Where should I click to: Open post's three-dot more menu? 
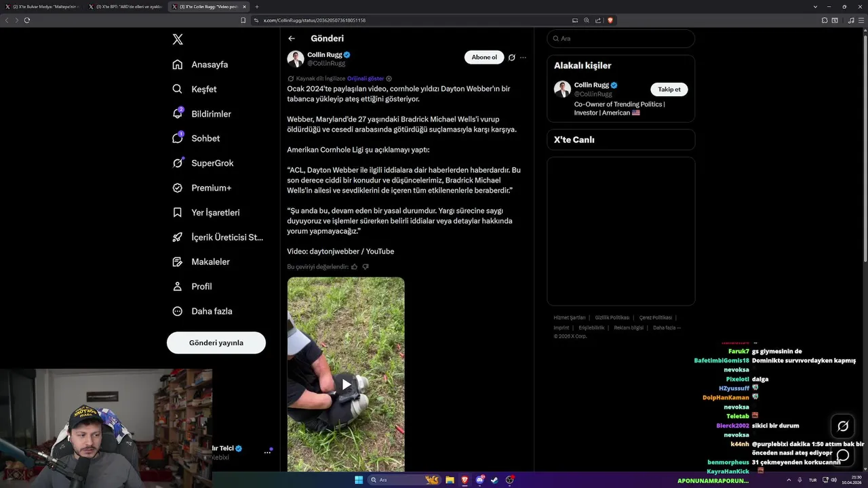click(x=523, y=58)
